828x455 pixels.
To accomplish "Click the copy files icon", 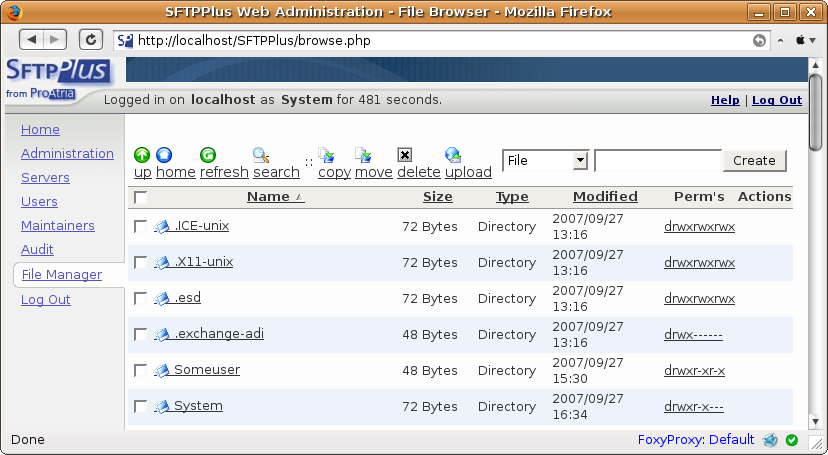I will point(326,155).
